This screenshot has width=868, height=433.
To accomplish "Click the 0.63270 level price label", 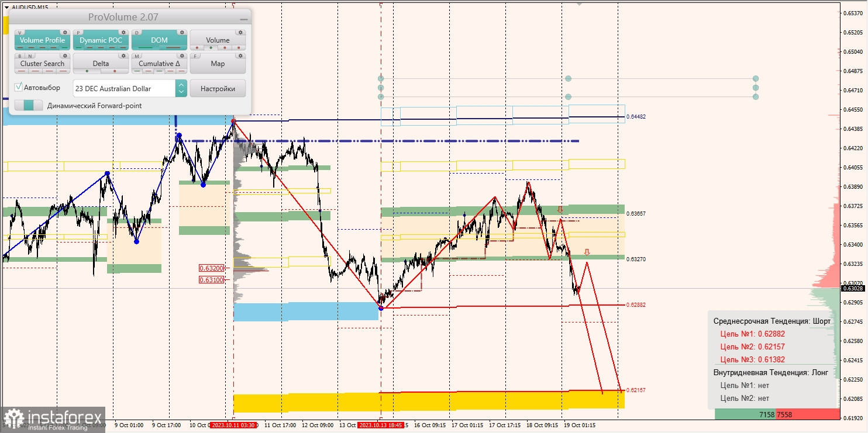I will 636,259.
